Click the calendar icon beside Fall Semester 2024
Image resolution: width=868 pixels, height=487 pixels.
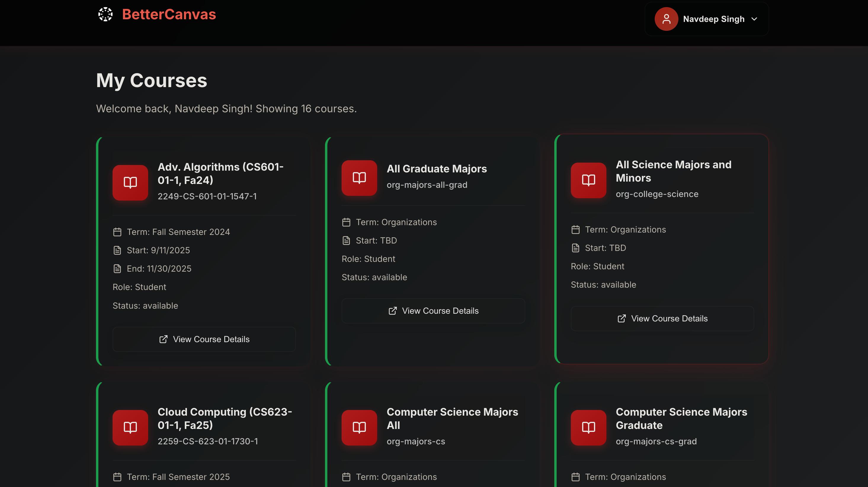(x=117, y=232)
